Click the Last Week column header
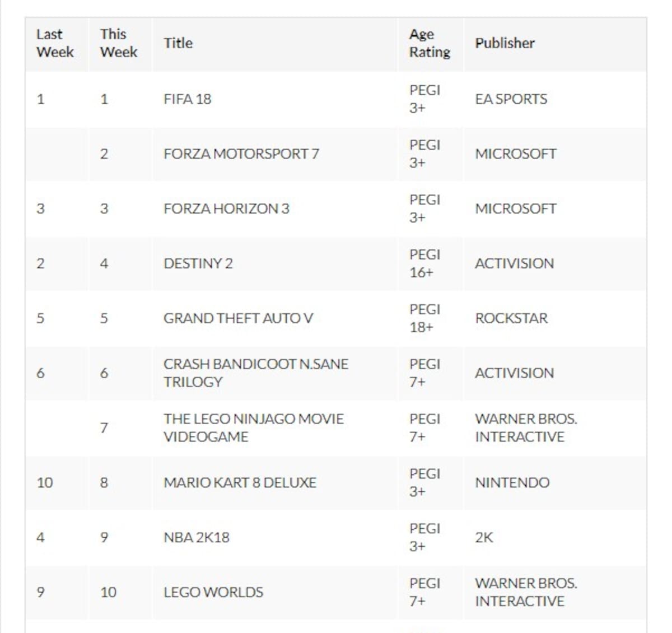The width and height of the screenshot is (672, 633). 55,43
